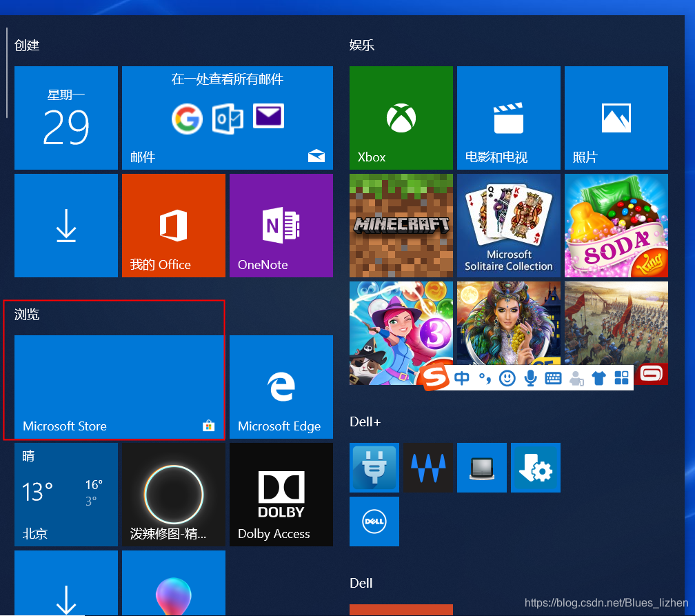Viewport: 695px width, 616px height.
Task: Open the 电影和电视 tile
Action: click(x=509, y=117)
